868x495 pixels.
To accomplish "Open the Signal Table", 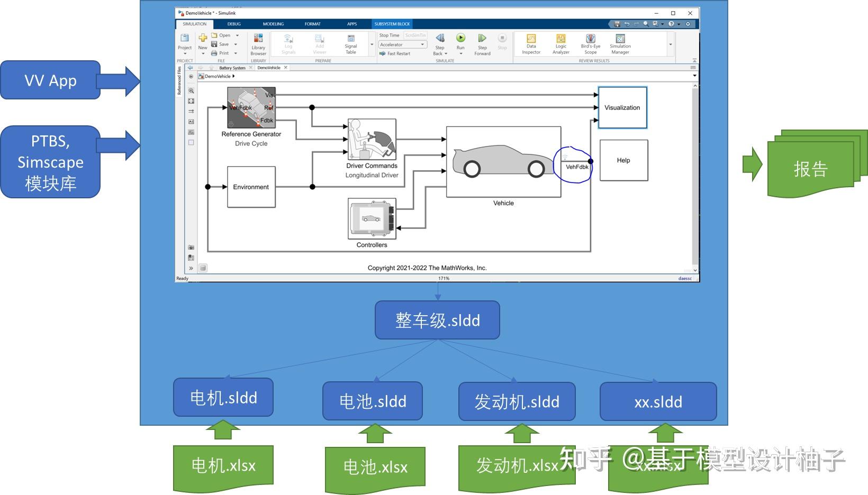I will pos(351,44).
